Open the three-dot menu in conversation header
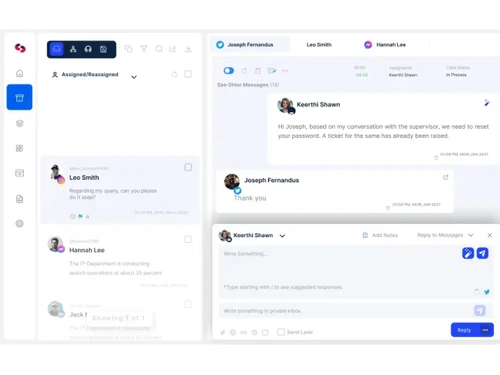 pos(285,71)
